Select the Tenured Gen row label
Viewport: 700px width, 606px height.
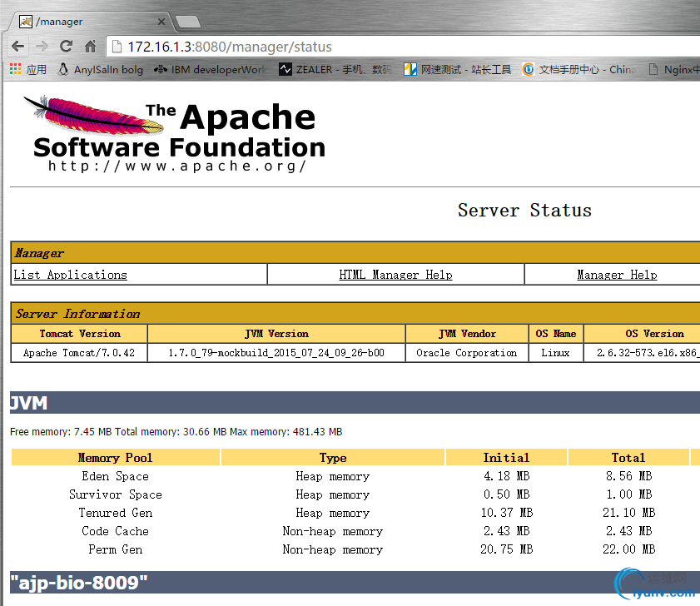(x=115, y=513)
